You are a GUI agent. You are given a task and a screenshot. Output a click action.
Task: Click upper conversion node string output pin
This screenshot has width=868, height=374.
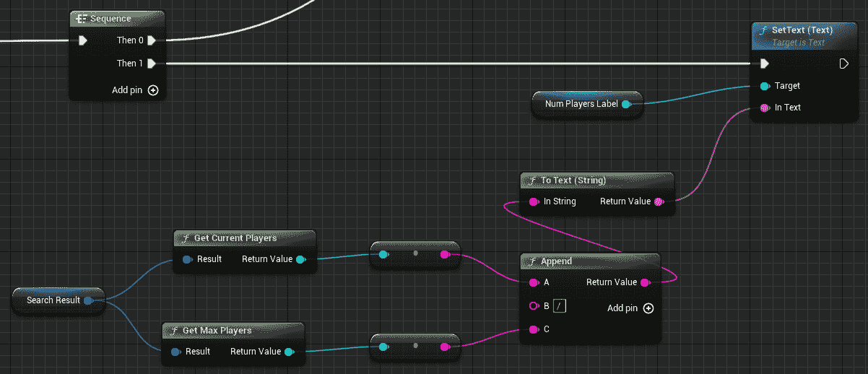445,254
